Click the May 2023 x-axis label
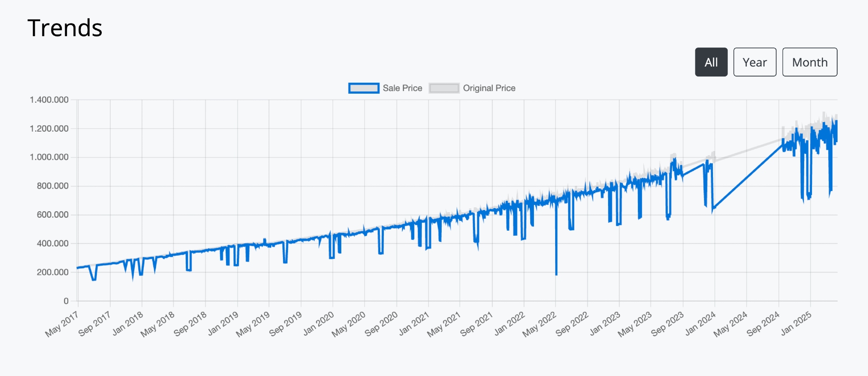 coord(634,324)
